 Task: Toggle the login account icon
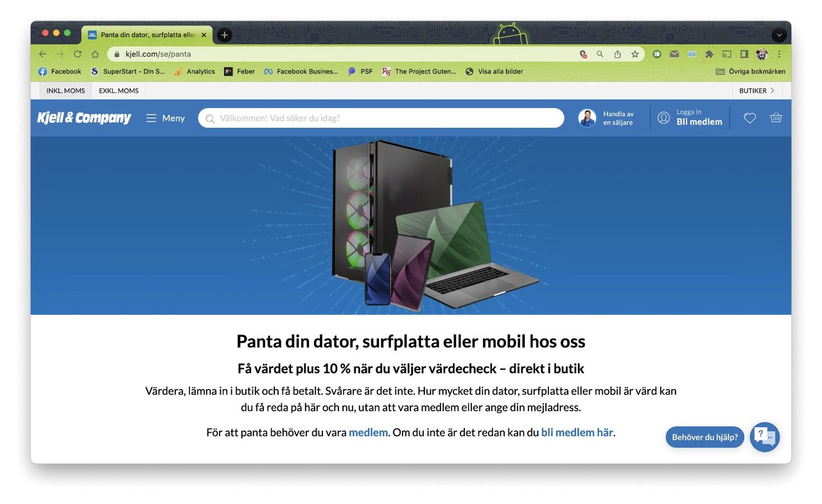click(x=663, y=117)
